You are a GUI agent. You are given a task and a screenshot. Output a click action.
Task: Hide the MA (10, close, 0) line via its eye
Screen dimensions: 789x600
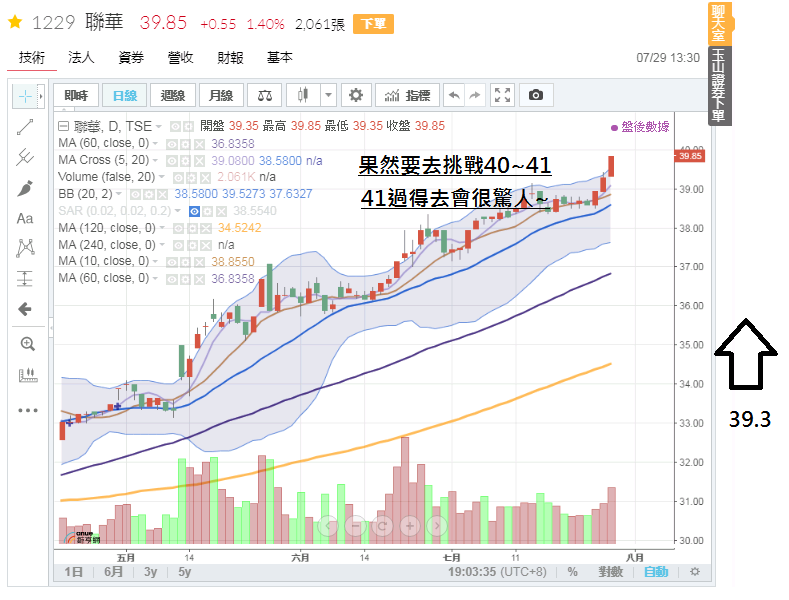click(x=172, y=262)
